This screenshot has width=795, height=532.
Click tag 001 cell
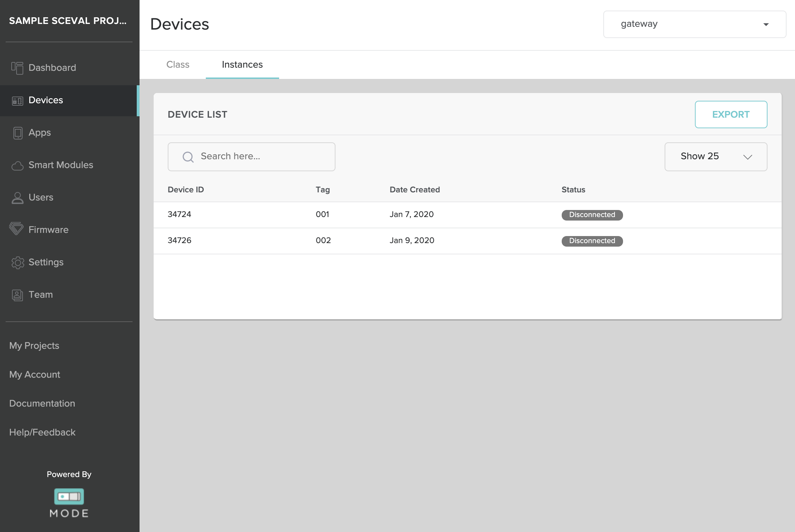[322, 214]
